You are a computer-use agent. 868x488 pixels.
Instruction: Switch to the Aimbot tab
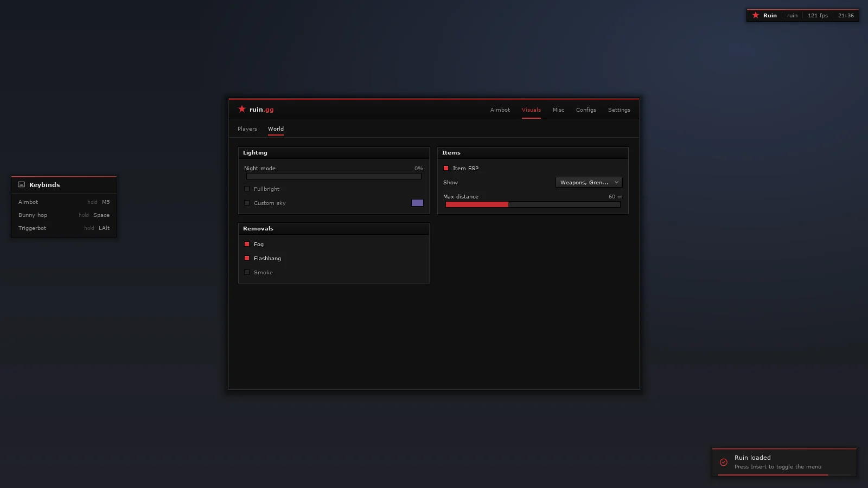pos(500,110)
